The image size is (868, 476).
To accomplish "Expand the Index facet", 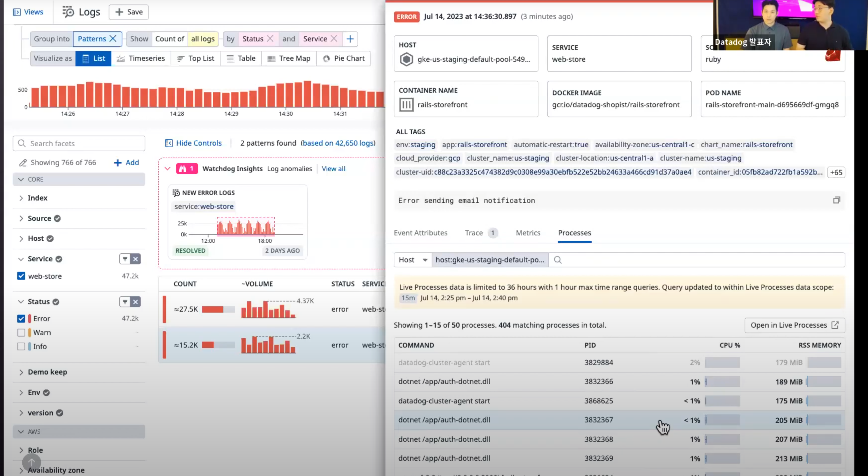I will 21,198.
